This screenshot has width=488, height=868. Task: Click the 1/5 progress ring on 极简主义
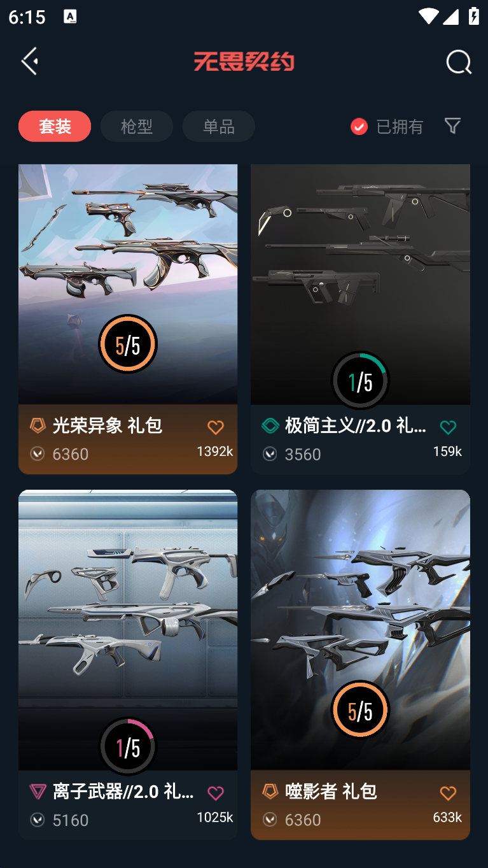(x=360, y=381)
